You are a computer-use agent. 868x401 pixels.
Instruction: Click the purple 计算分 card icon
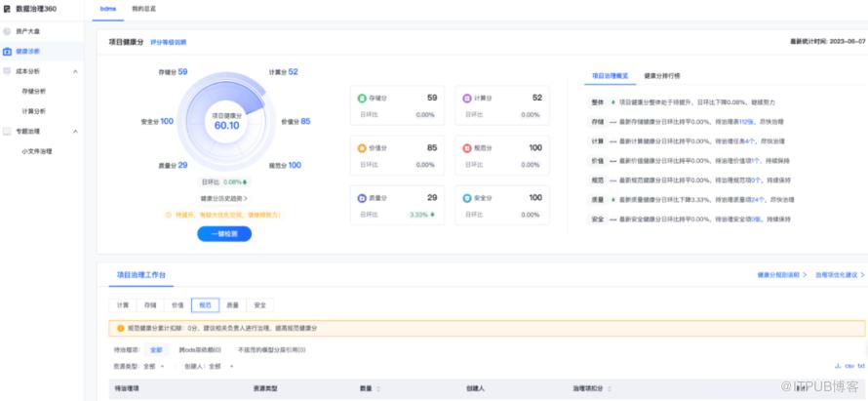coord(467,99)
